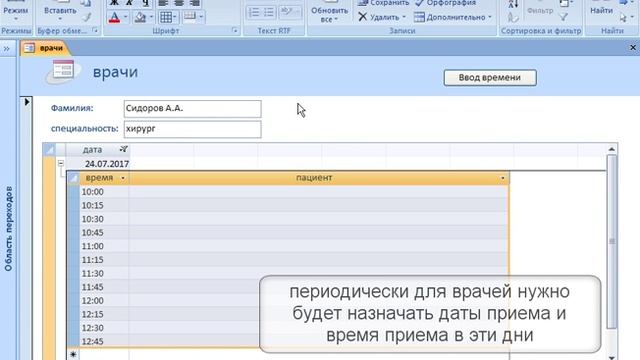The image size is (640, 360).
Task: Click the 12:15 time cell
Action: (x=104, y=314)
